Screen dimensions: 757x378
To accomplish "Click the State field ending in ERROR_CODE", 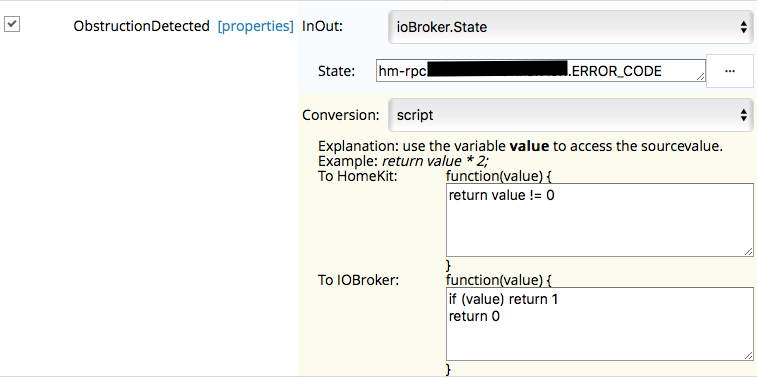I will point(541,71).
